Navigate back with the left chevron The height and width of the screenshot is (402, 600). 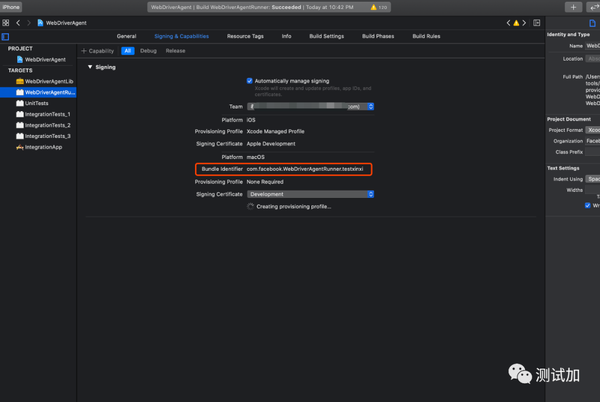click(18, 22)
